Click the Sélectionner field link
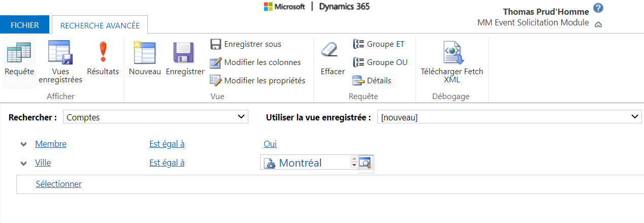Screen dimensions: 644x223 coord(58,184)
